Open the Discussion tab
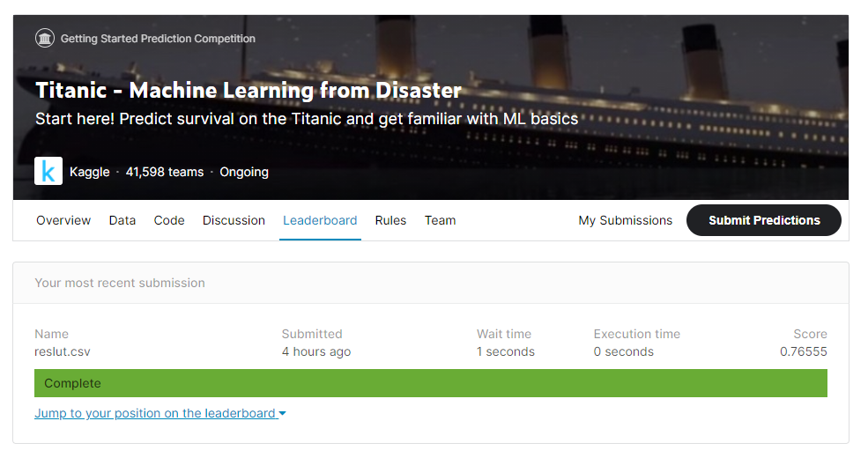This screenshot has height=458, width=868. (x=234, y=220)
